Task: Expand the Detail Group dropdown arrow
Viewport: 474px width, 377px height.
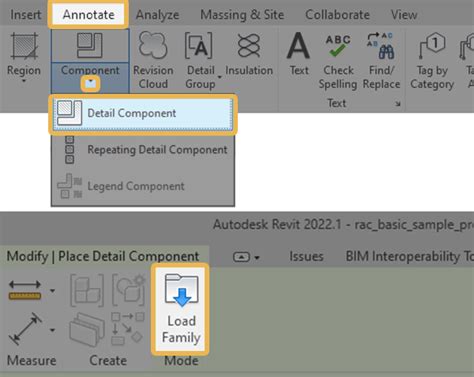Action: pyautogui.click(x=219, y=77)
